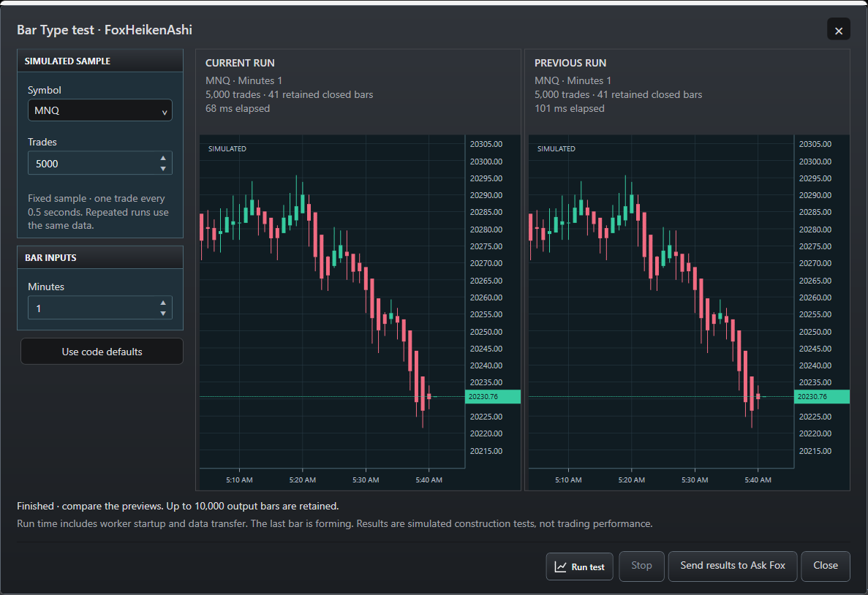Click the BAR INPUTS section header
The width and height of the screenshot is (868, 595).
(100, 258)
